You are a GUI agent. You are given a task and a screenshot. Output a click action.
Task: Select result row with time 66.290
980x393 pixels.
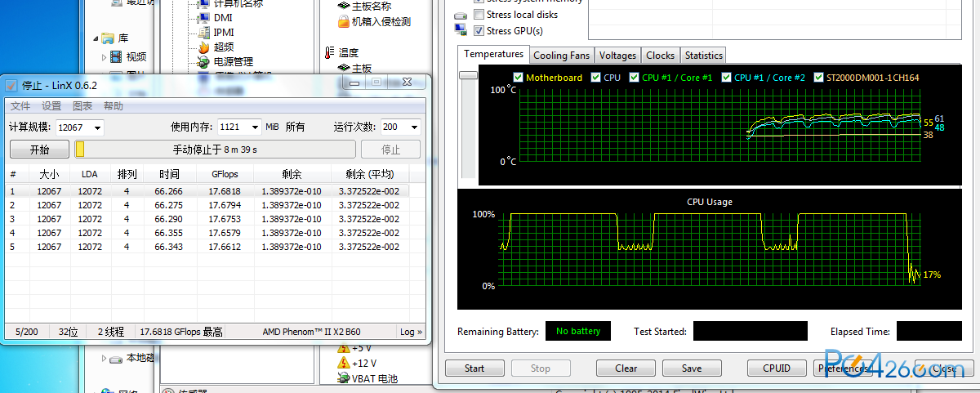(x=207, y=219)
